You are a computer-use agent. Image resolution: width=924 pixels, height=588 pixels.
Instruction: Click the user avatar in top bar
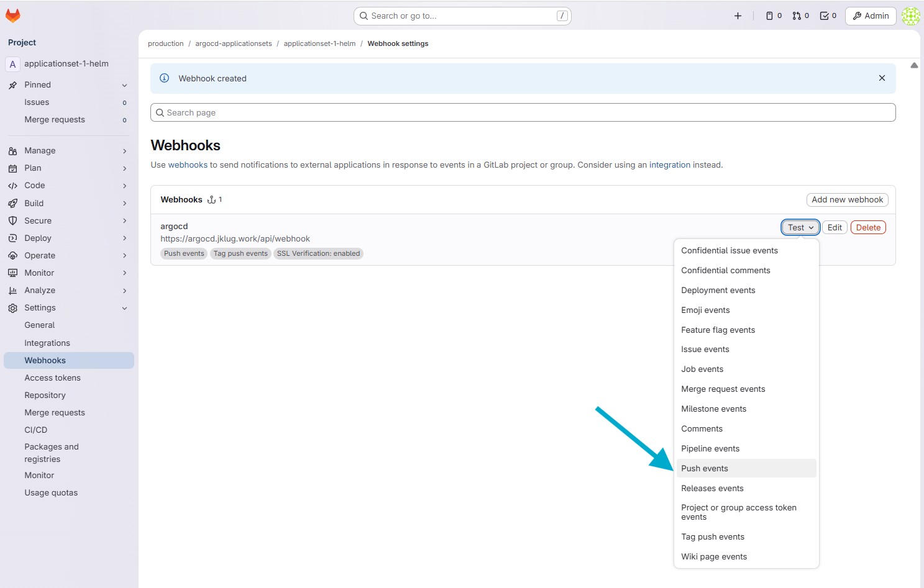coord(910,16)
